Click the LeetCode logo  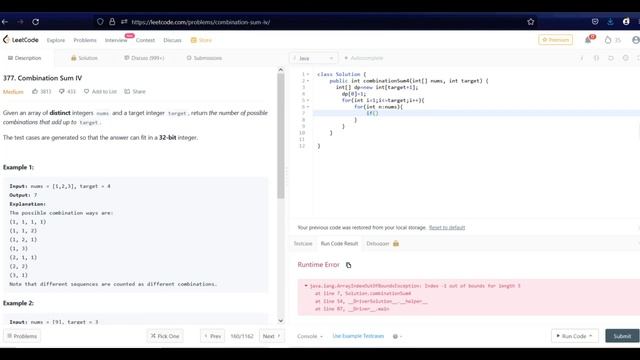click(21, 40)
